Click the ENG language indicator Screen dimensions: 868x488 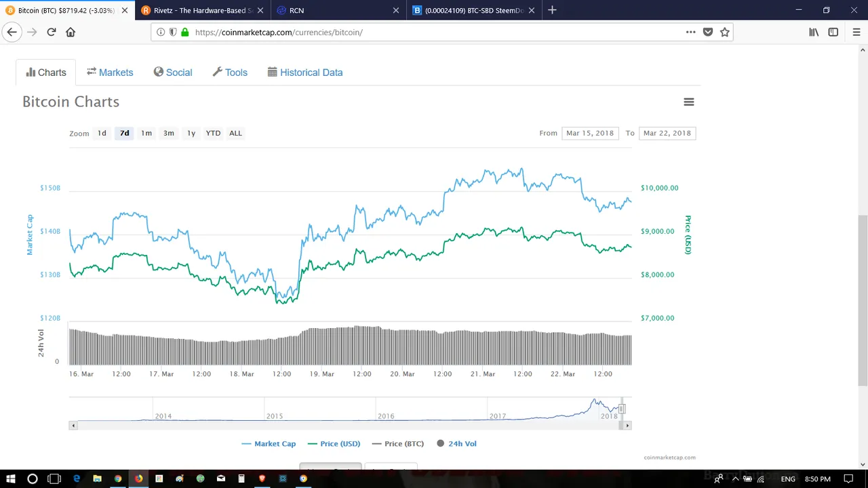pyautogui.click(x=788, y=479)
